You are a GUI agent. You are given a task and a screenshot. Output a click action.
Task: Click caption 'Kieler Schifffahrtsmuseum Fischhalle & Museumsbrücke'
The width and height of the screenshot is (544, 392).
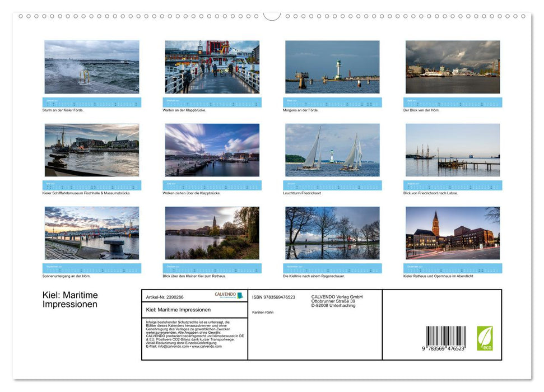tap(86, 193)
